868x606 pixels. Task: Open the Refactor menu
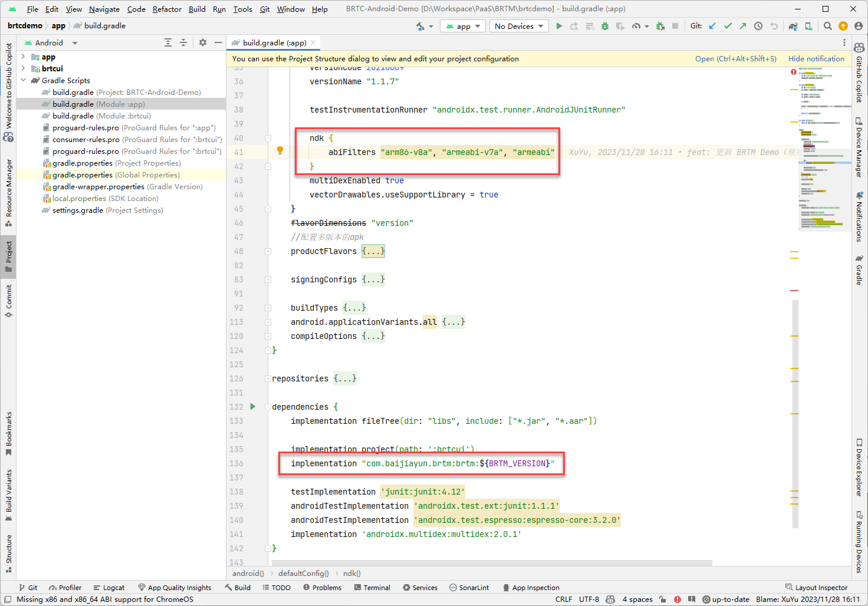167,9
